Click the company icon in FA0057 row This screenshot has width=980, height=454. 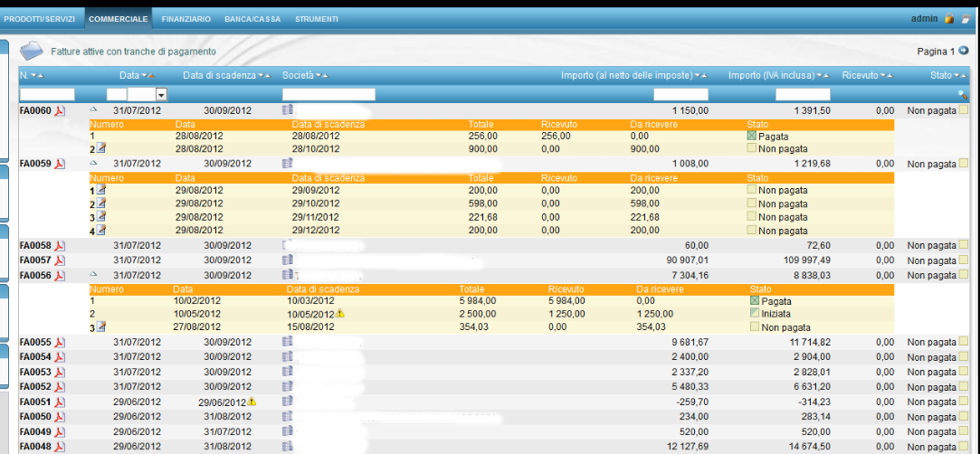click(288, 260)
